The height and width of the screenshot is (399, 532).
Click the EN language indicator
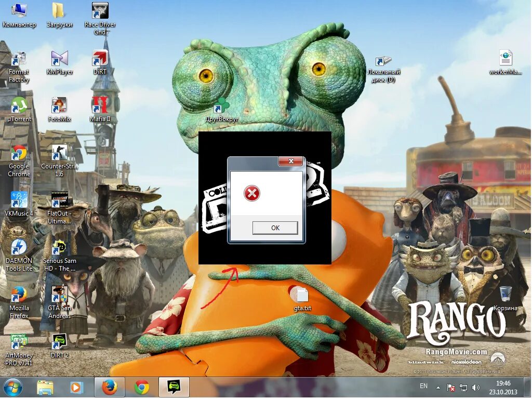(423, 386)
